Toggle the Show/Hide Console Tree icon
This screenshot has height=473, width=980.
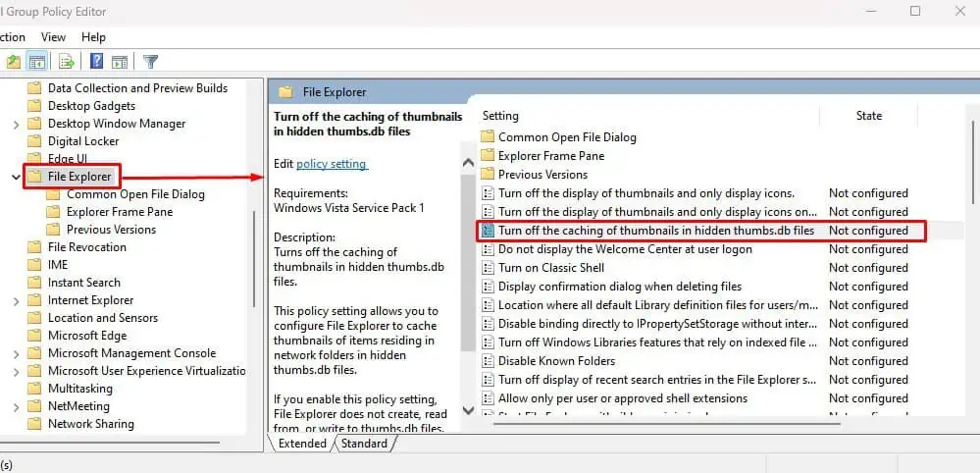coord(38,62)
